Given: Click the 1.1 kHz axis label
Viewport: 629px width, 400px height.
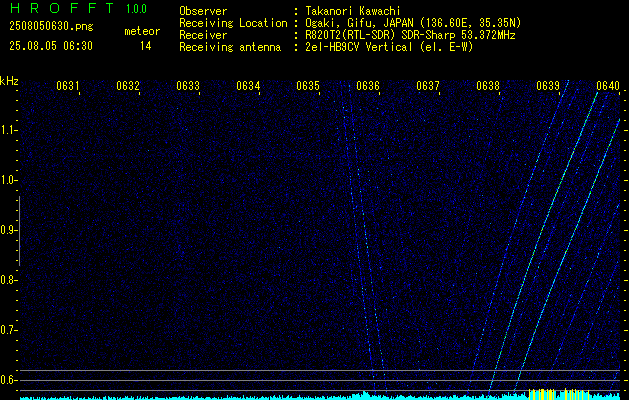Looking at the screenshot, I should click(x=8, y=130).
